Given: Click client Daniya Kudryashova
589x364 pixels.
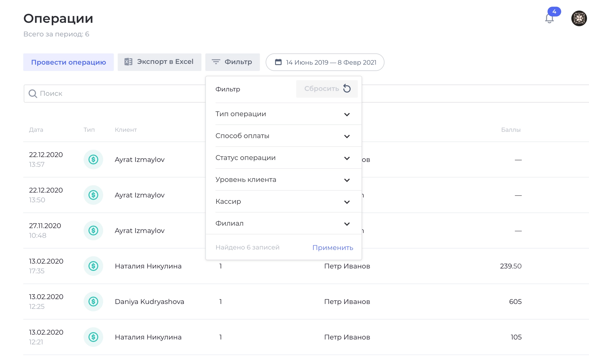Looking at the screenshot, I should tap(149, 302).
